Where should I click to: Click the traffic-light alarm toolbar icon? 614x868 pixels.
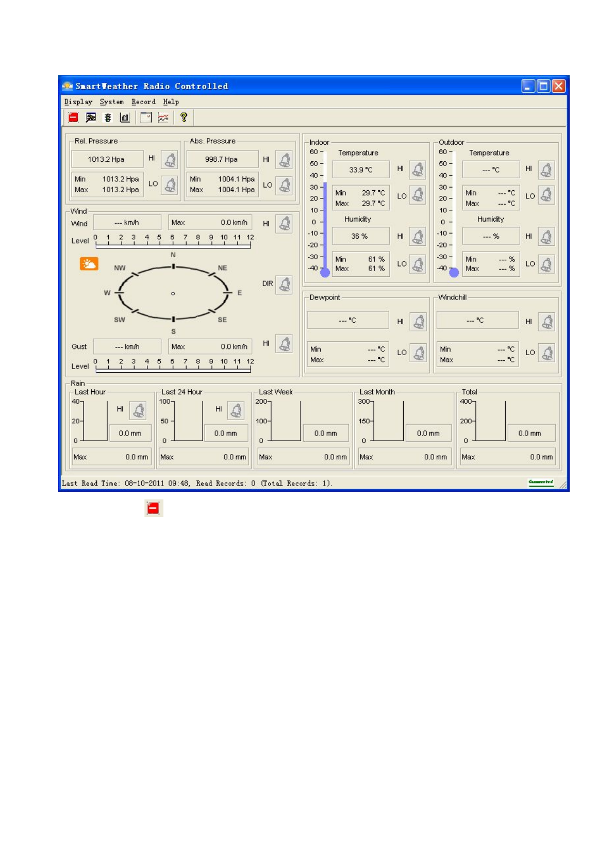coord(108,118)
